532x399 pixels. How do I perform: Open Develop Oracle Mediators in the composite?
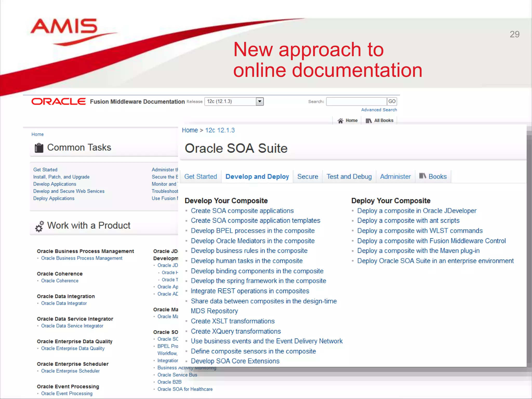point(253,241)
